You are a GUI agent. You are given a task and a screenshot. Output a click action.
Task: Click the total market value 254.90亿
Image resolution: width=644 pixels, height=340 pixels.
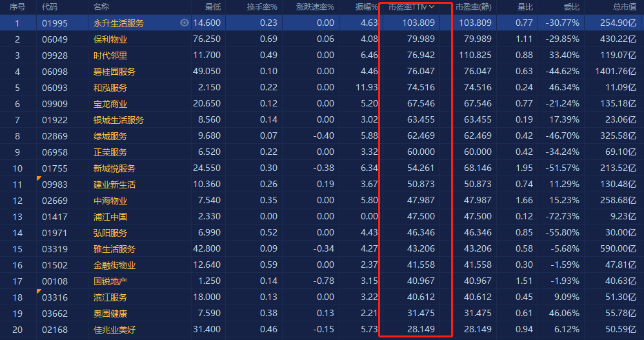pos(618,23)
